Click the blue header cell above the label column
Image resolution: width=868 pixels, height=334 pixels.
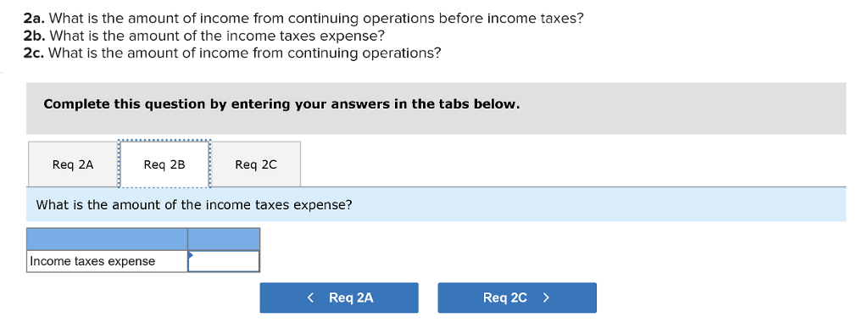tap(107, 239)
